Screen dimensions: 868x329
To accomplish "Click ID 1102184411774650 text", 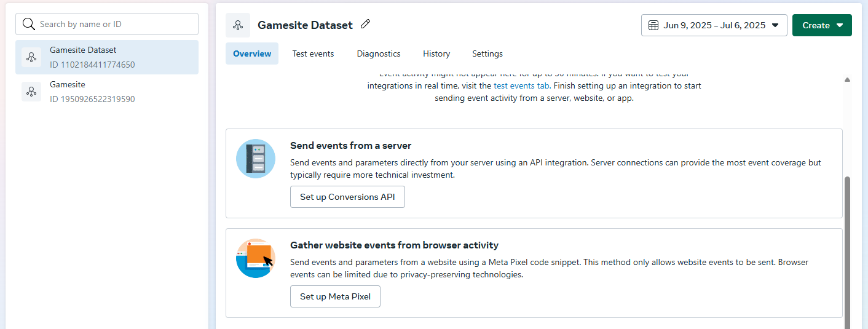I will [92, 65].
